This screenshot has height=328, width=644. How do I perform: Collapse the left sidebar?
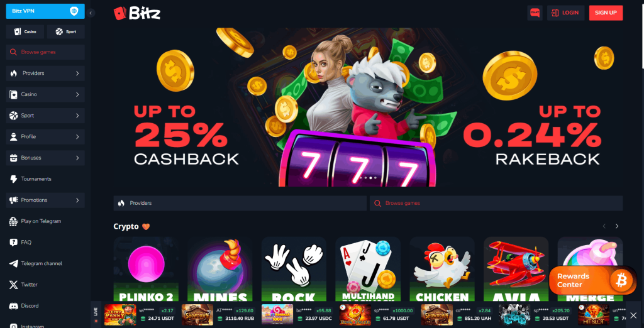coord(91,13)
